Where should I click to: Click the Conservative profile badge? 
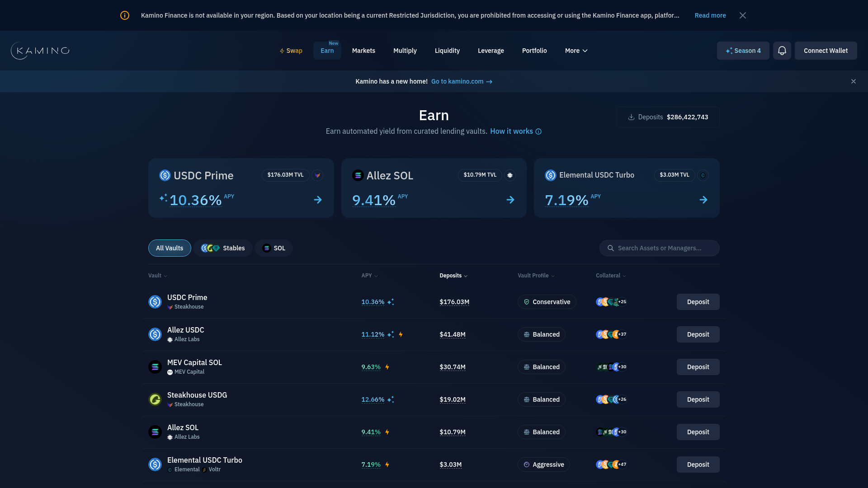click(x=547, y=302)
